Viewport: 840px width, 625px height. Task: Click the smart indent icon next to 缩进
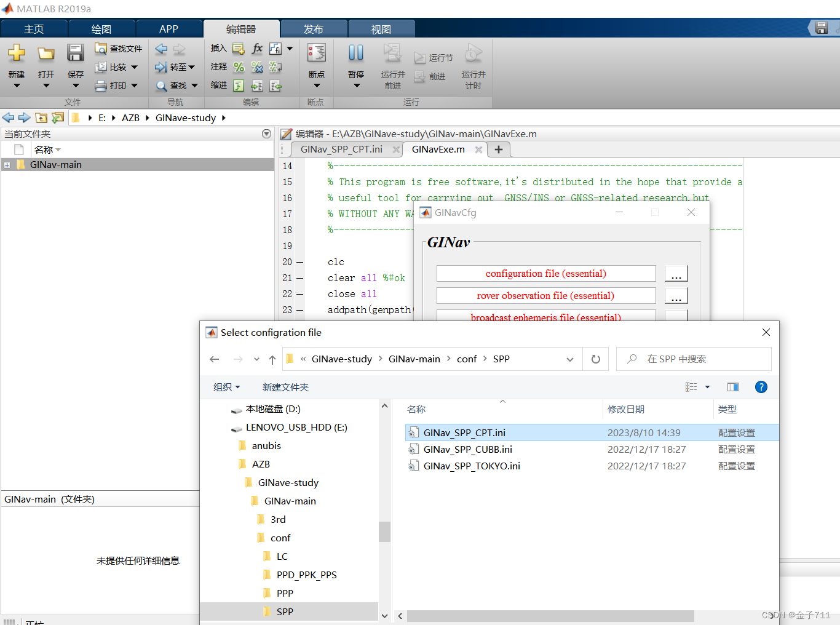(x=239, y=86)
